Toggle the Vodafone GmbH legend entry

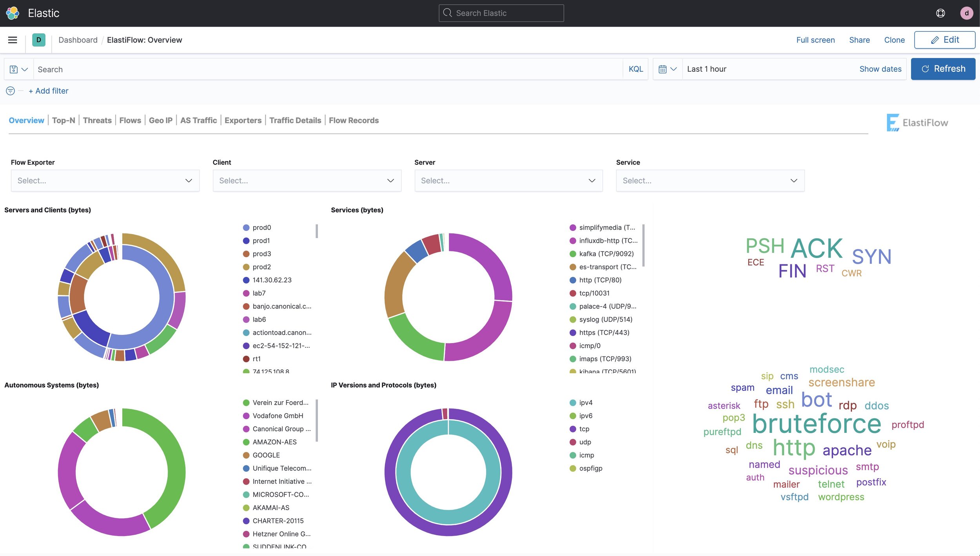coord(278,416)
